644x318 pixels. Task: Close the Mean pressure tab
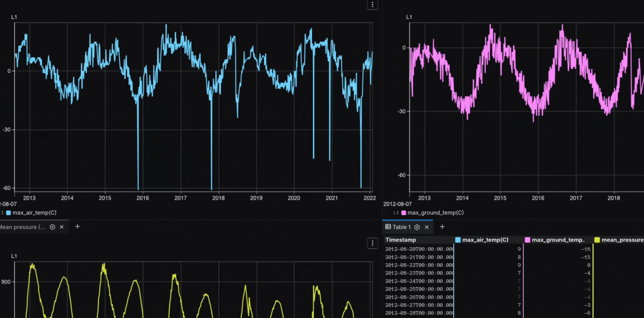tap(62, 227)
